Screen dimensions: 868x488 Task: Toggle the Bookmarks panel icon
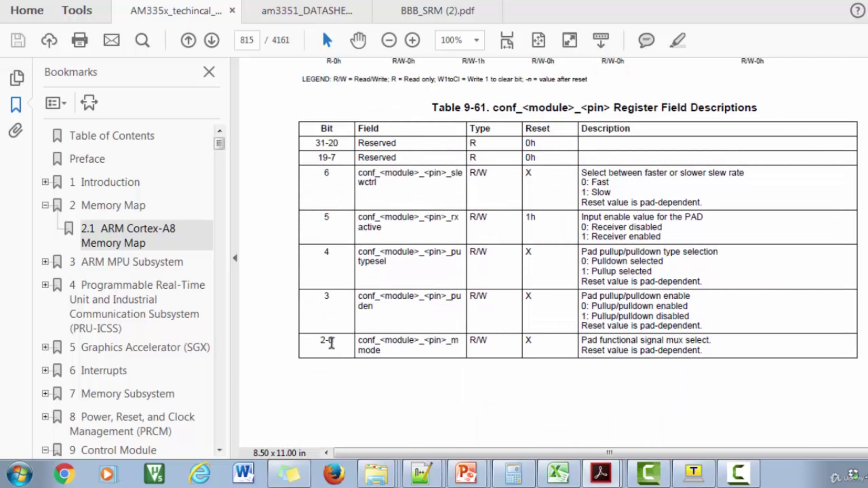[x=16, y=104]
